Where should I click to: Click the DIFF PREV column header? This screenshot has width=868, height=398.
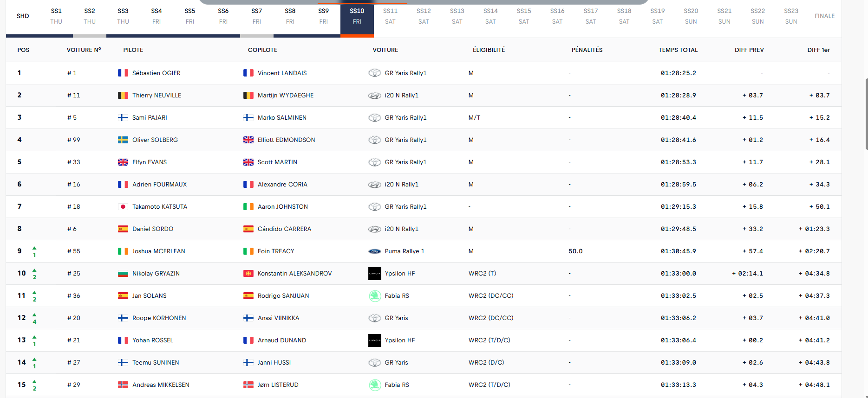(749, 50)
